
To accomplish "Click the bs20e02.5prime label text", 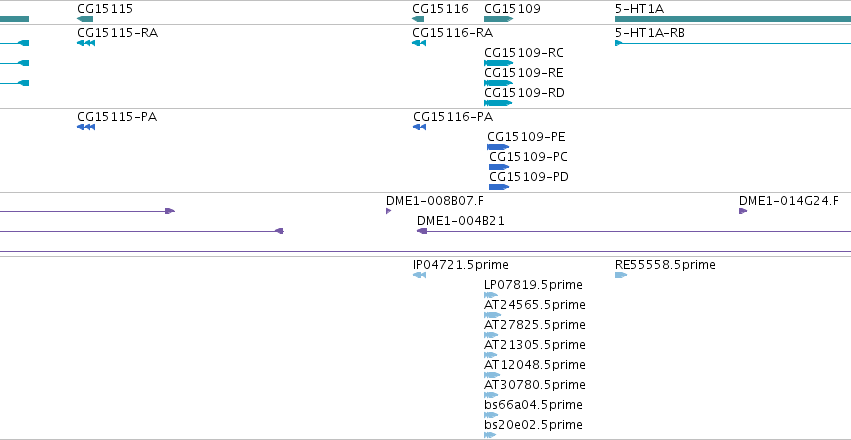I will pos(534,425).
